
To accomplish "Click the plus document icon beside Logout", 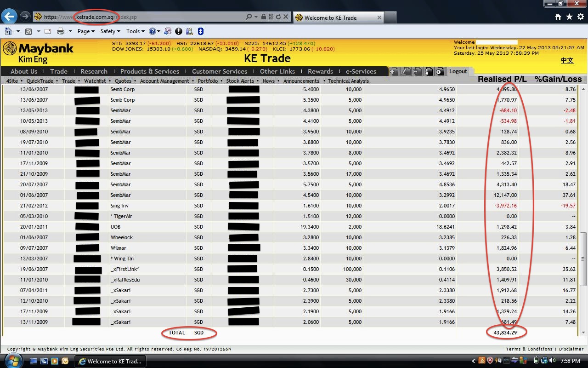I will click(x=394, y=71).
